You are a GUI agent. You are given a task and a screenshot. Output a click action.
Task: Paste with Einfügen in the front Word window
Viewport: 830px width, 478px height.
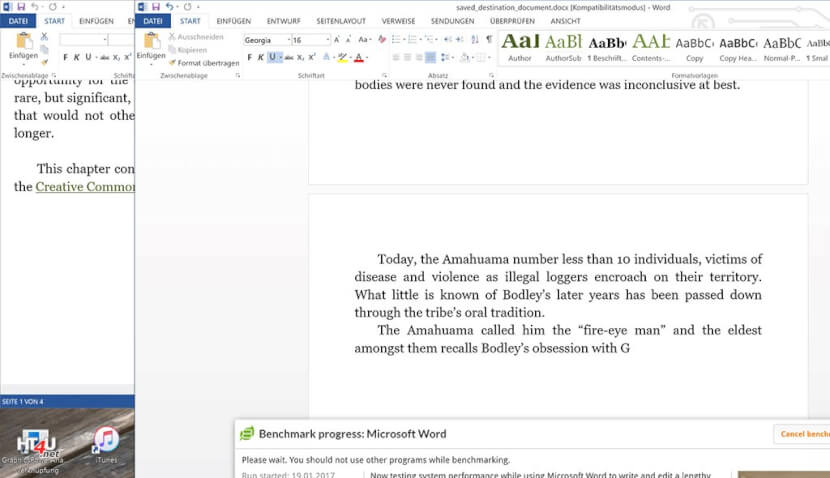(x=151, y=47)
